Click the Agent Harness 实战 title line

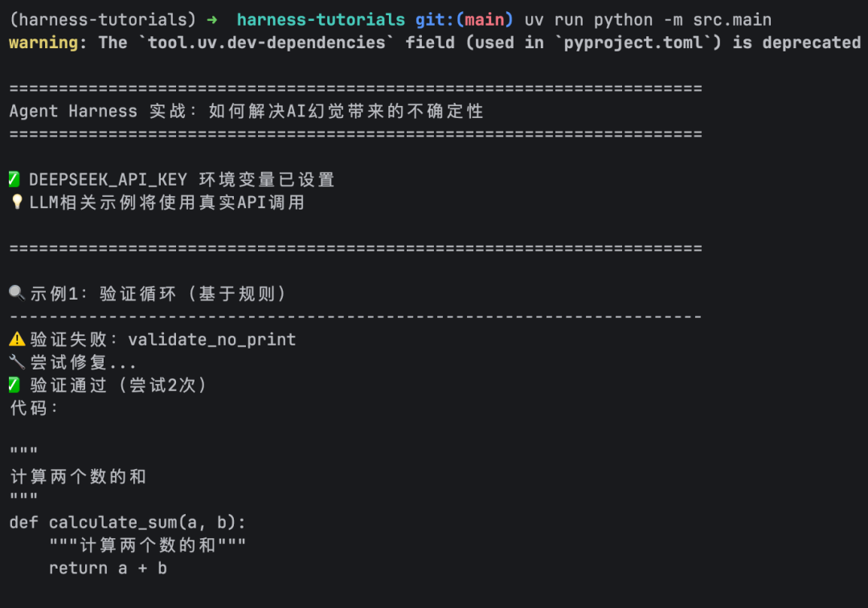tap(246, 111)
